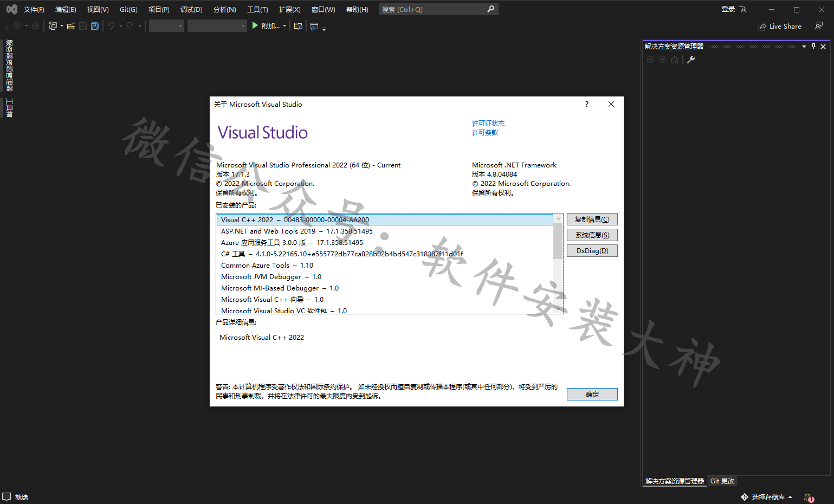Open the Git(G) menu

tap(128, 10)
